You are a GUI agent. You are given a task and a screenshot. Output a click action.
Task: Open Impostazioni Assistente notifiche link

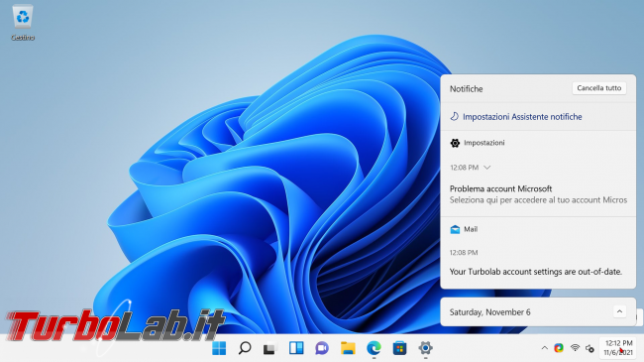(522, 117)
